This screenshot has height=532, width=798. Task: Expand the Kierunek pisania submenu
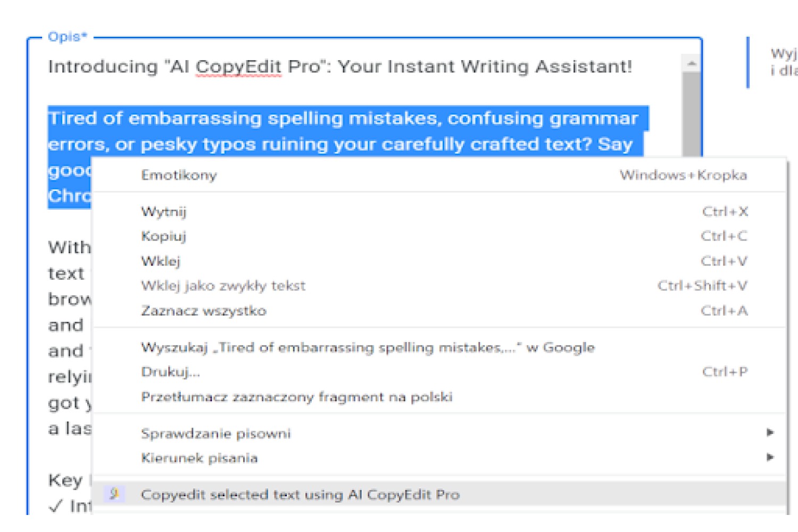439,458
